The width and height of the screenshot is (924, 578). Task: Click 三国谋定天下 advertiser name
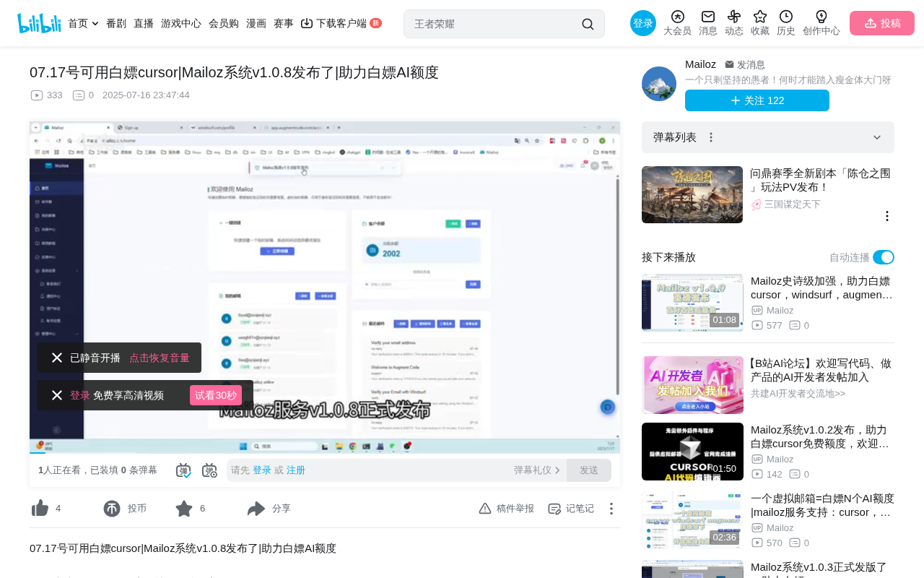tap(793, 204)
